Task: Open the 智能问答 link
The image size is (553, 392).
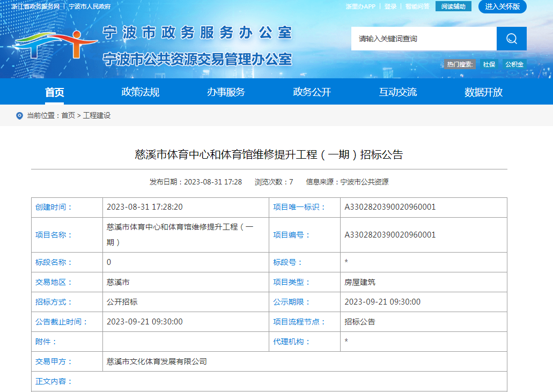Action: [x=417, y=6]
